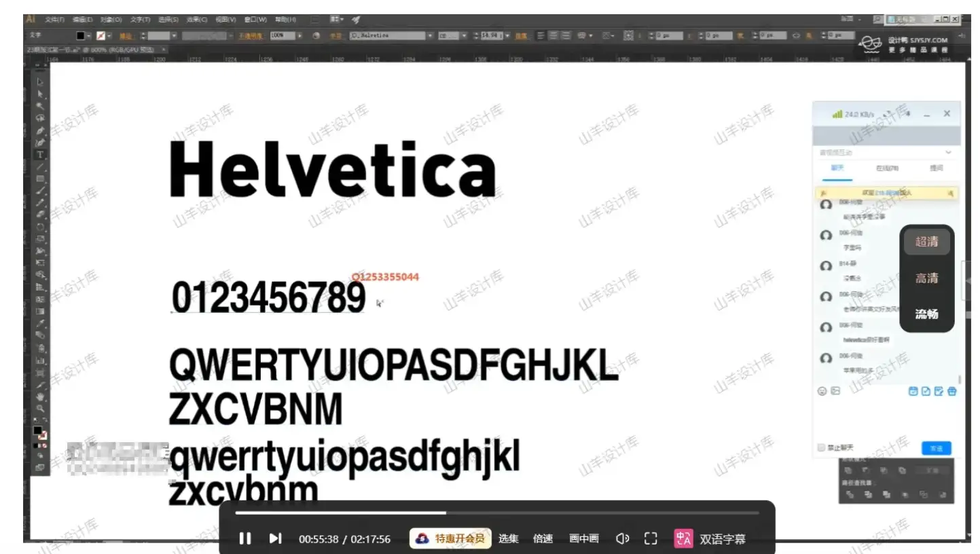Open the gift box icon in chat panel

click(952, 391)
